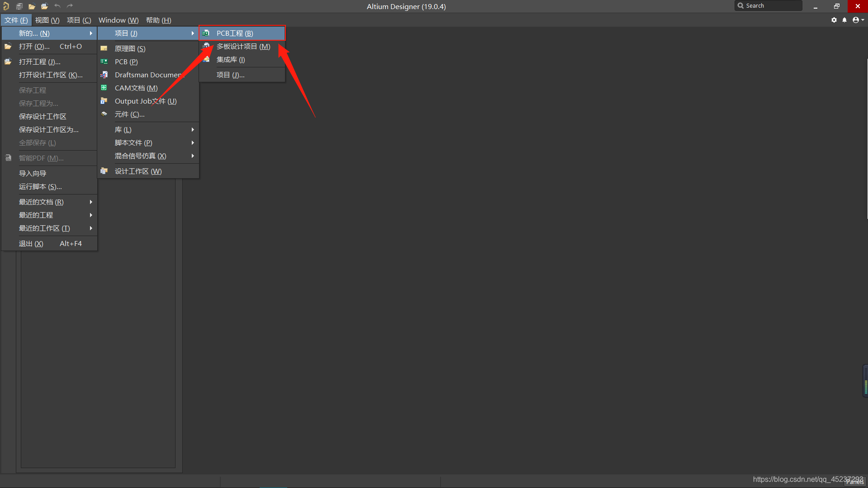Click the save-all icon in the title bar
Viewport: 868px width, 488px height.
pos(19,6)
